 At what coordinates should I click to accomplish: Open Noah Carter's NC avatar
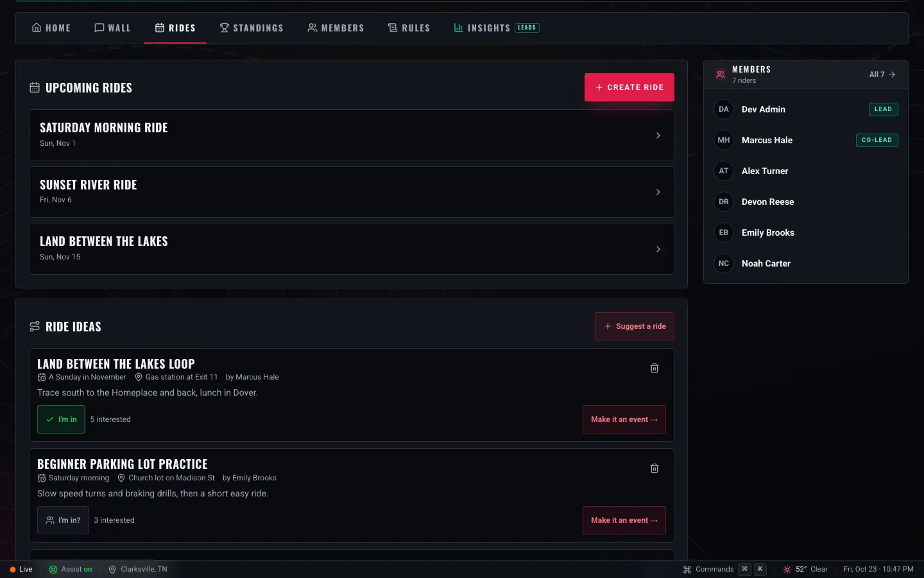click(724, 263)
